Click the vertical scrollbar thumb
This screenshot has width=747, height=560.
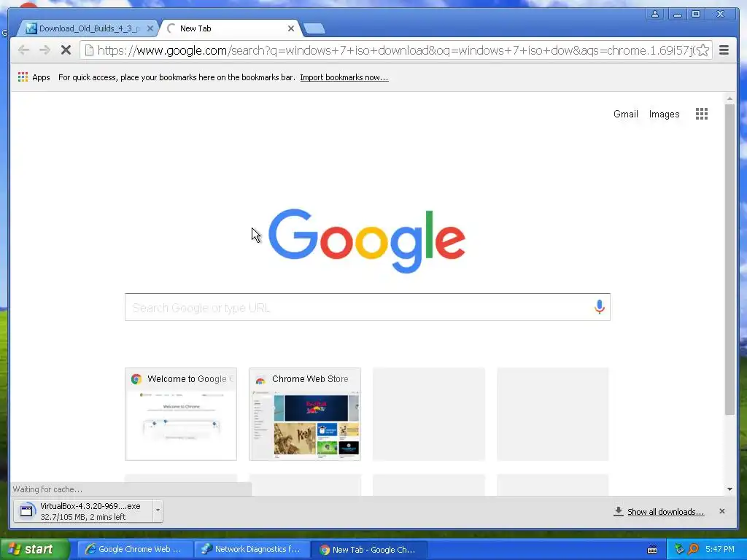click(x=729, y=260)
